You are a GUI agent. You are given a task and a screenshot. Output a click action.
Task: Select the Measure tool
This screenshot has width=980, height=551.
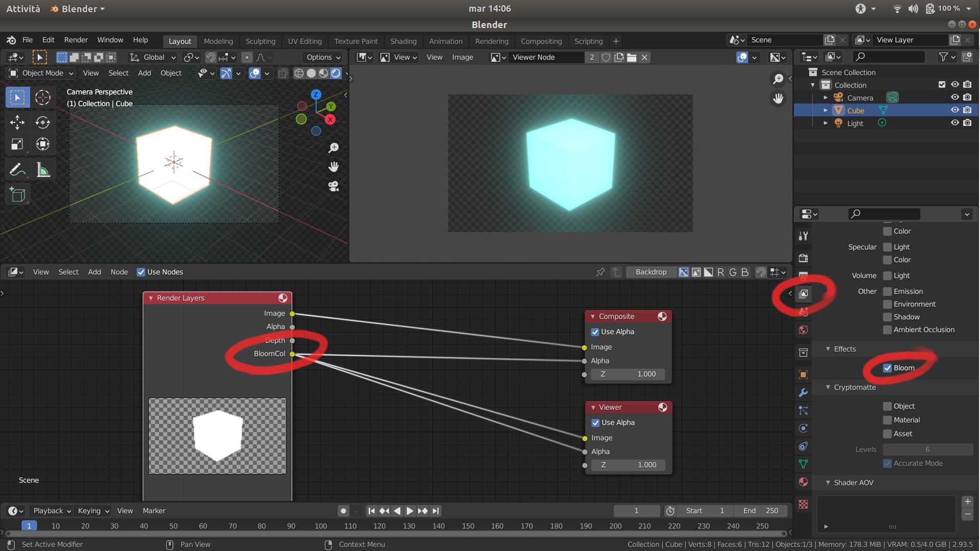[42, 169]
